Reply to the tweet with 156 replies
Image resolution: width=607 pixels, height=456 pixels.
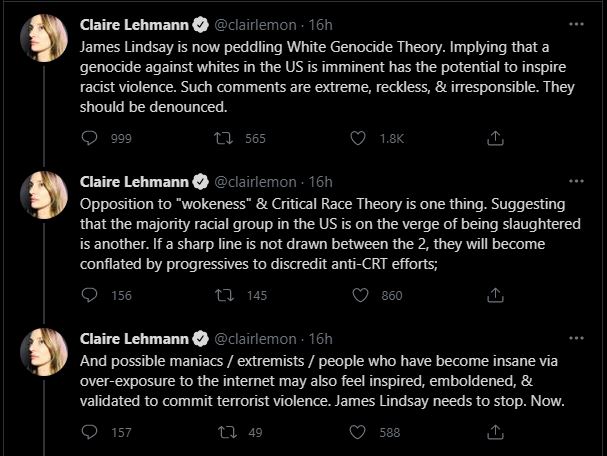pyautogui.click(x=90, y=295)
